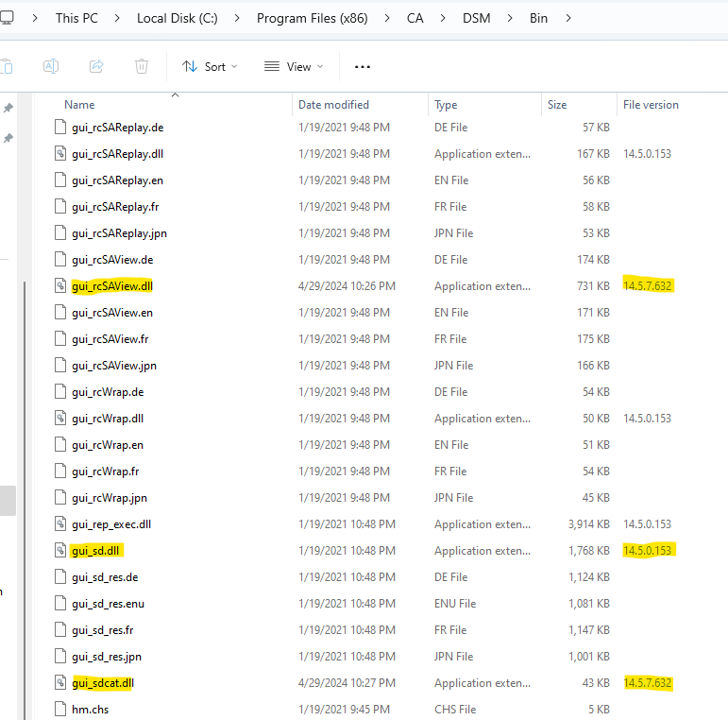
Task: Click the gui_rep_exec.dll file icon
Action: (x=61, y=523)
